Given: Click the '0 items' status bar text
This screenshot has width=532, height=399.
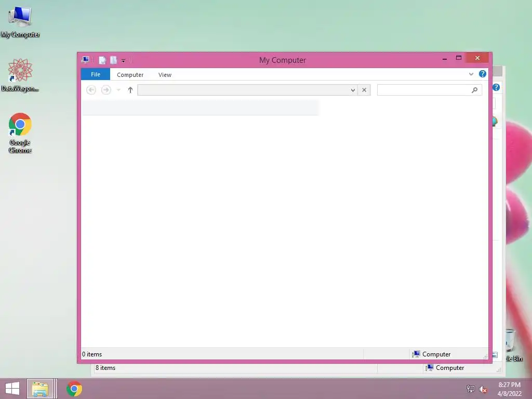Looking at the screenshot, I should (x=92, y=354).
